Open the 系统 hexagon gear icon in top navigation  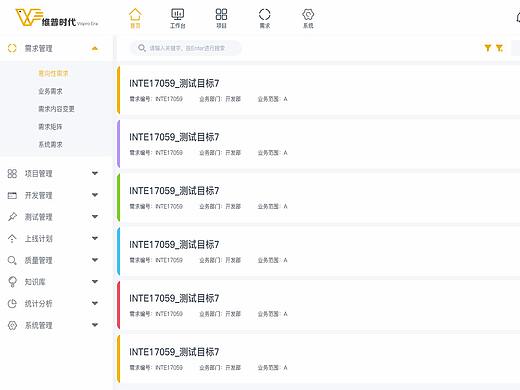pyautogui.click(x=308, y=14)
